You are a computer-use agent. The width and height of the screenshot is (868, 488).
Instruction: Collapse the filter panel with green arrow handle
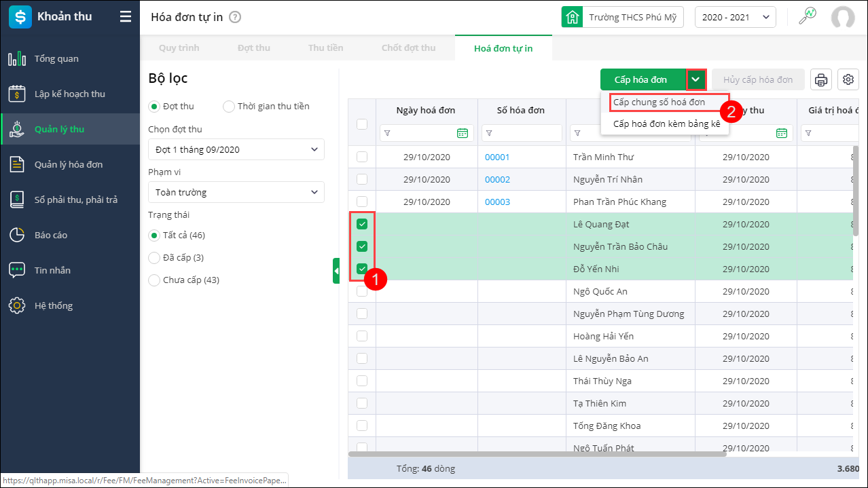pyautogui.click(x=336, y=271)
